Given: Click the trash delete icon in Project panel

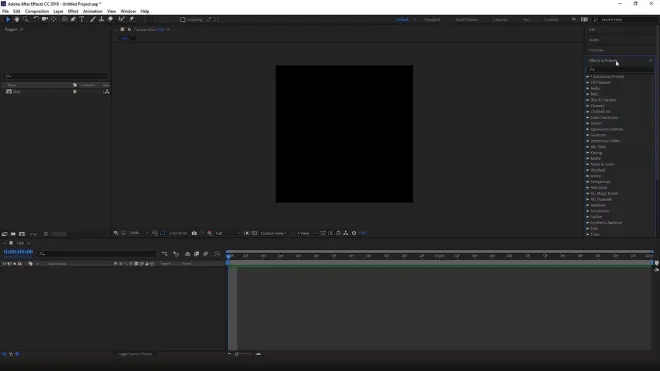Looking at the screenshot, I should click(46, 234).
